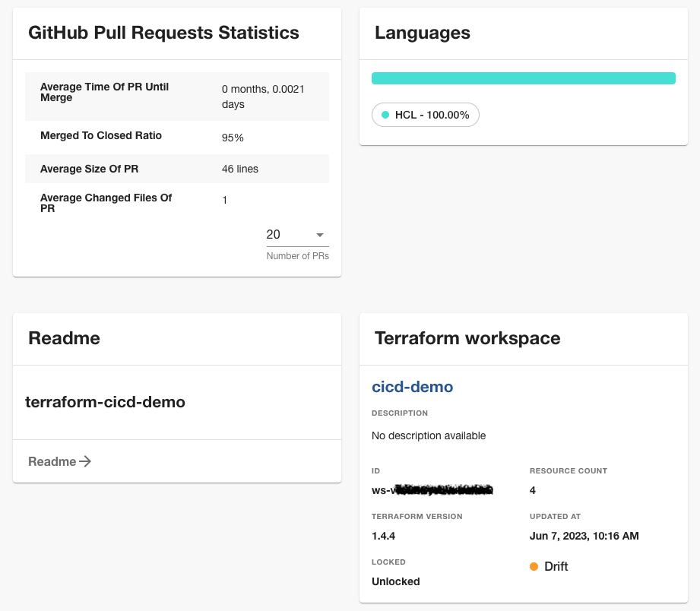The height and width of the screenshot is (611, 700).
Task: Open the Number of PRs dropdown arrow
Action: tap(320, 235)
